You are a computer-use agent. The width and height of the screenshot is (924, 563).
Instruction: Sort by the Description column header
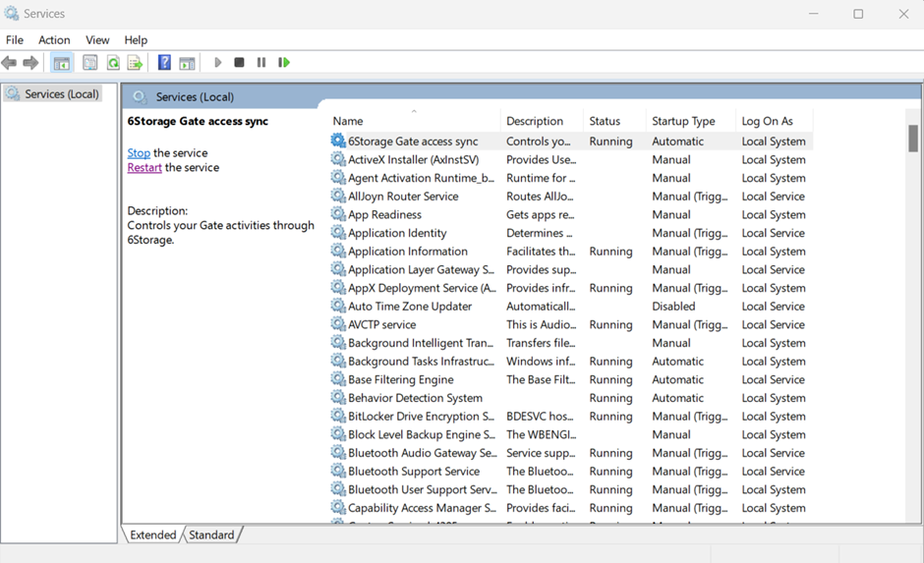542,121
